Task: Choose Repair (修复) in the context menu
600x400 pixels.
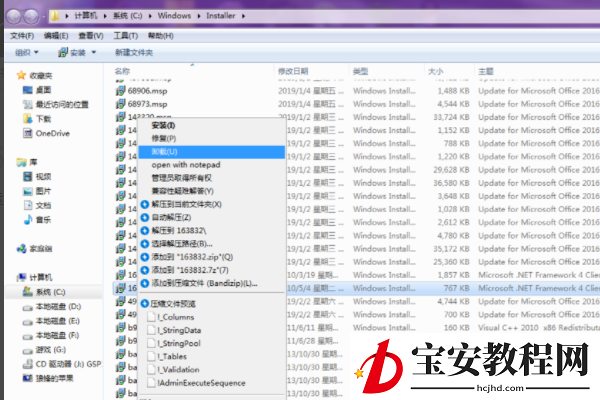Action: click(x=212, y=139)
